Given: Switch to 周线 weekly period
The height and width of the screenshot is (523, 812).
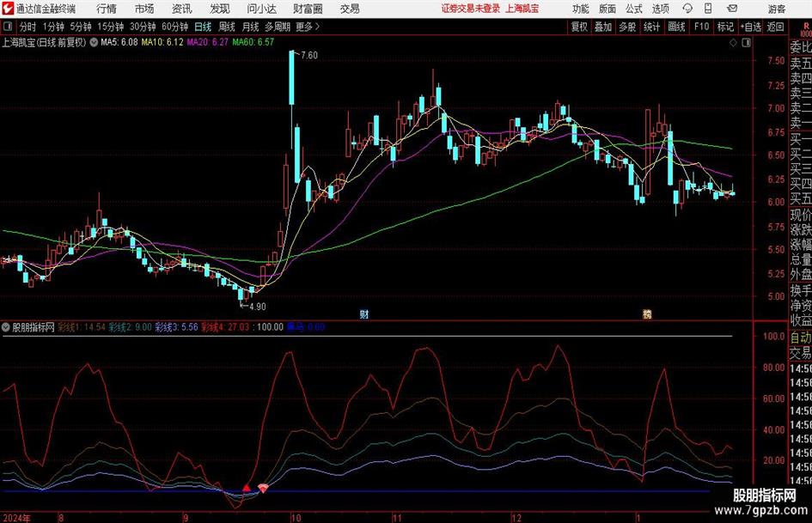Looking at the screenshot, I should (227, 27).
